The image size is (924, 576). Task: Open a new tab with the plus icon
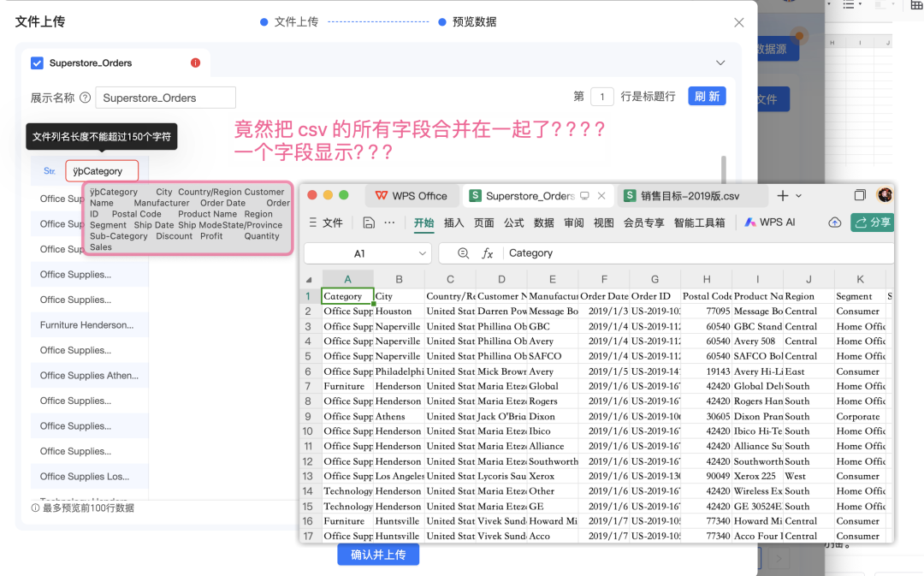pos(782,196)
